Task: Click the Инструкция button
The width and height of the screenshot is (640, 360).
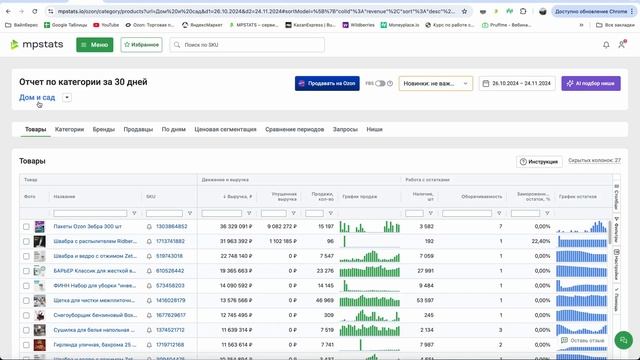Action: click(x=539, y=162)
